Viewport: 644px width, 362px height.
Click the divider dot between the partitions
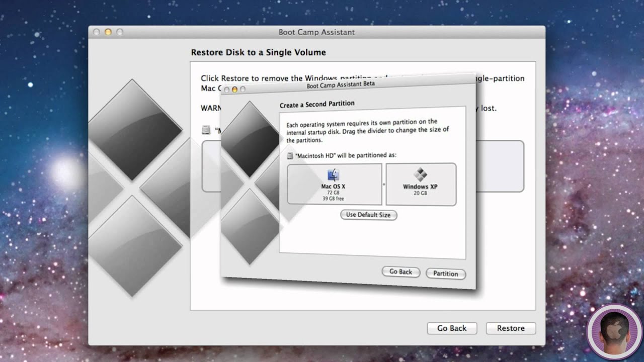pyautogui.click(x=384, y=184)
